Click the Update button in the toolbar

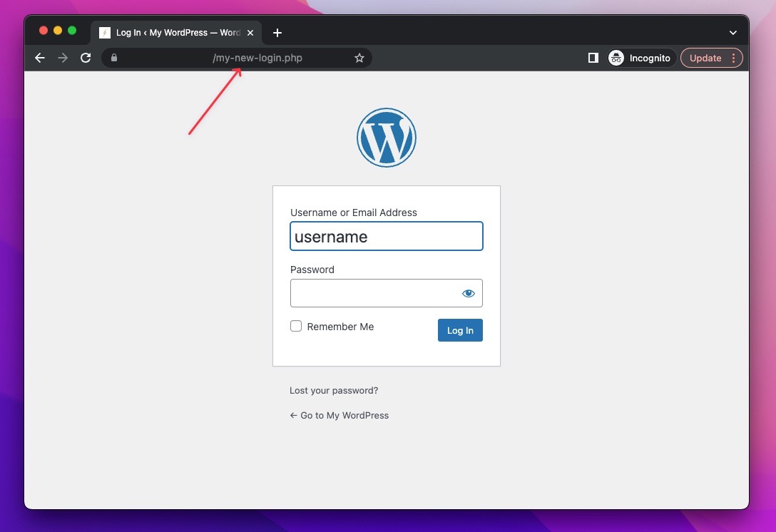(x=705, y=58)
